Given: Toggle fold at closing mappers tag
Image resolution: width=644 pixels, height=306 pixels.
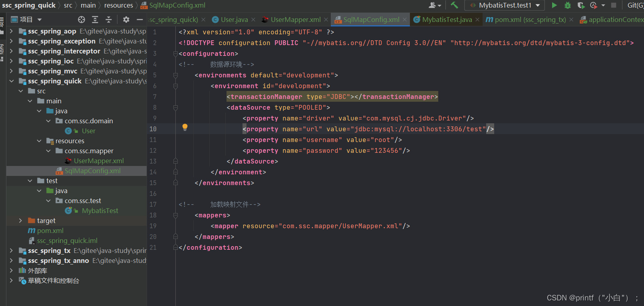Looking at the screenshot, I should (x=175, y=237).
